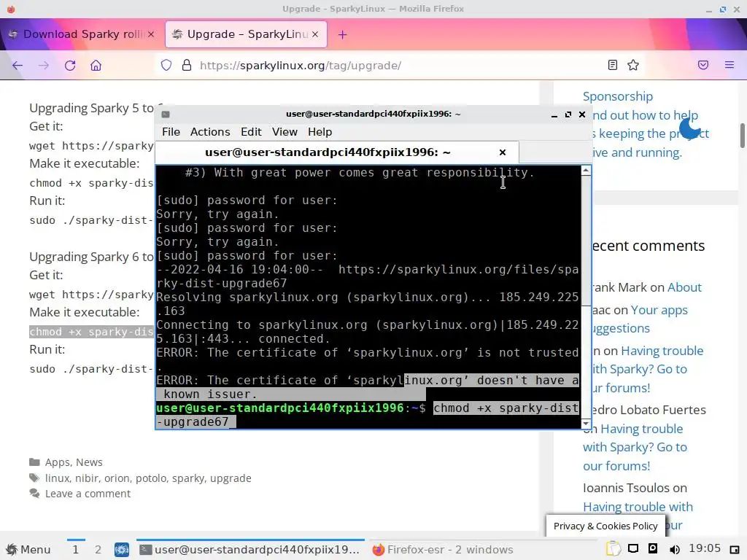The image size is (747, 560).
Task: Toggle the dark mode moon icon
Action: pyautogui.click(x=690, y=127)
